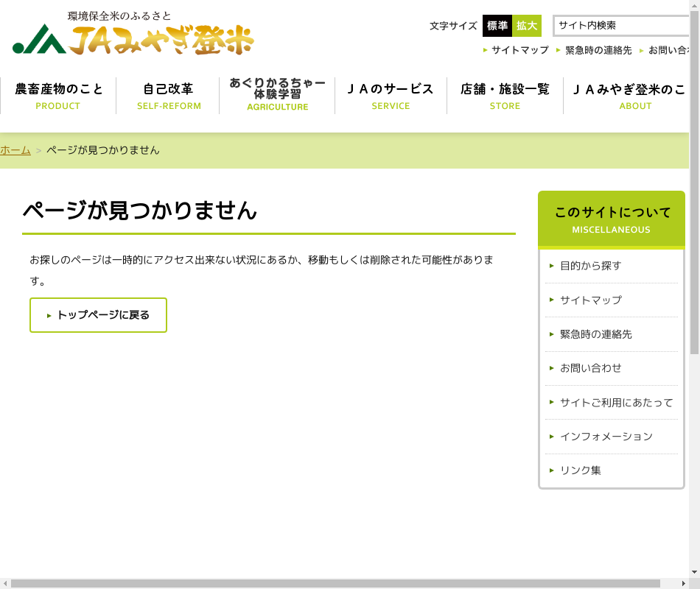Open インフォメーション in the sidebar
Screen dimensions: 700x589
(606, 437)
